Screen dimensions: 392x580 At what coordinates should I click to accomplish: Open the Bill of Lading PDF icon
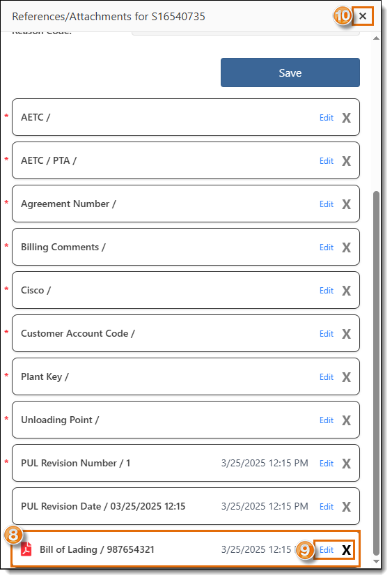pos(26,549)
